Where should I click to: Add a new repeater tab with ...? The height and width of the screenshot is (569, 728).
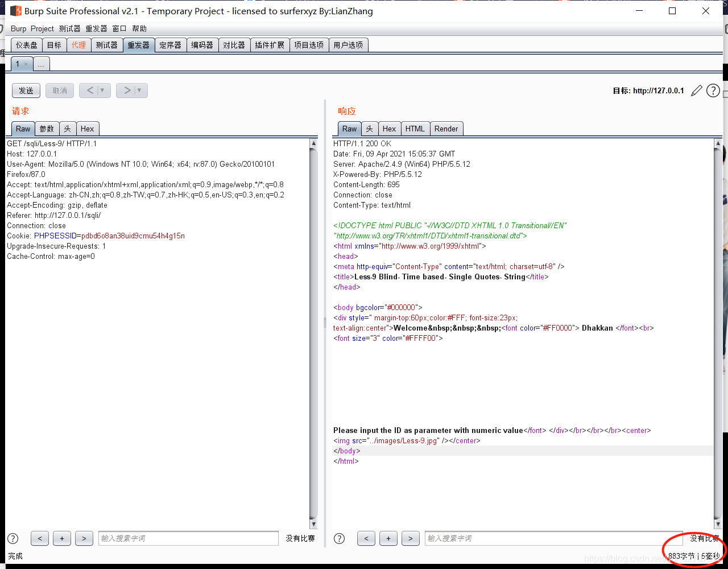pos(42,64)
